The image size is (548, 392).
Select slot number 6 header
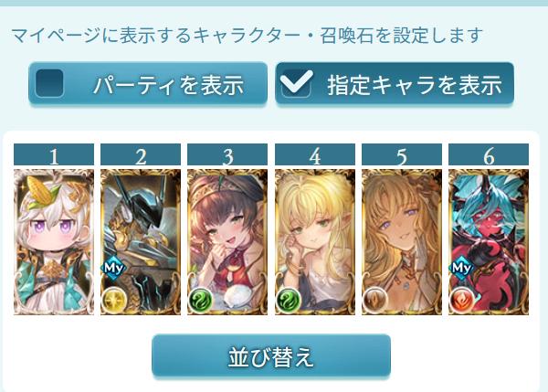(x=489, y=154)
